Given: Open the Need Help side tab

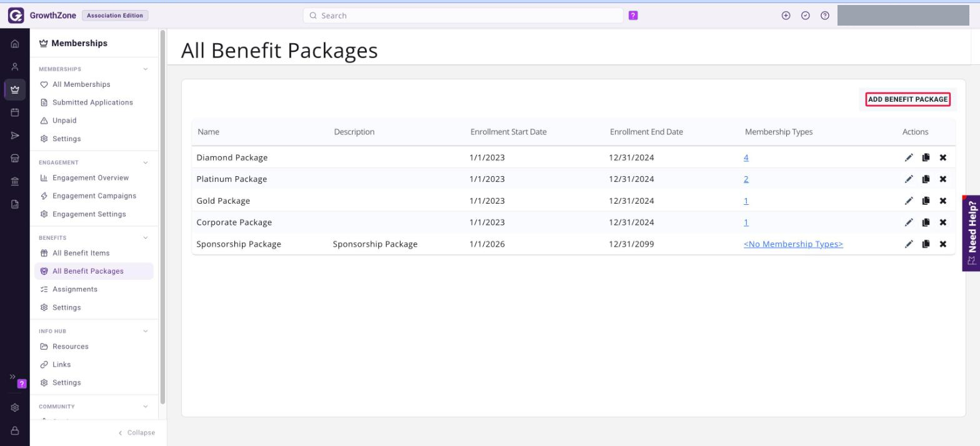Looking at the screenshot, I should pos(971,233).
